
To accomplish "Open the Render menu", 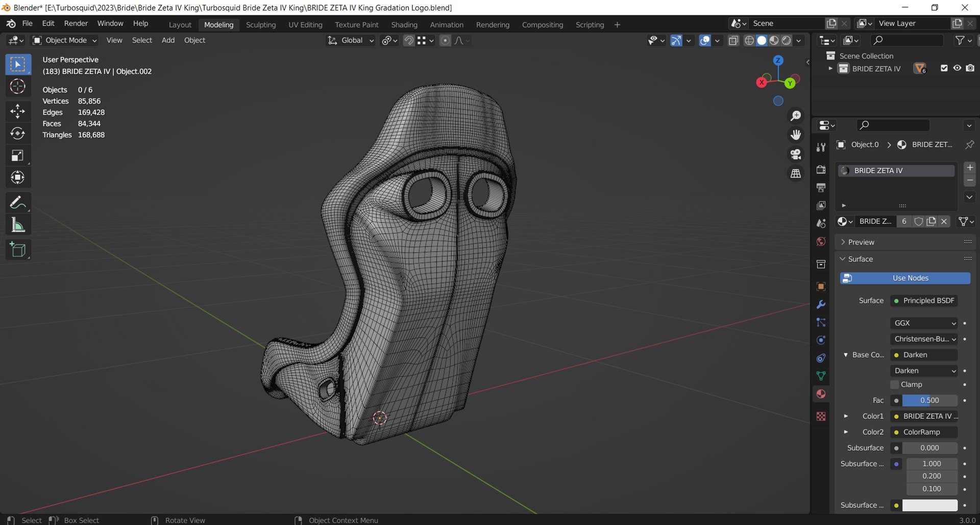I will coord(76,23).
